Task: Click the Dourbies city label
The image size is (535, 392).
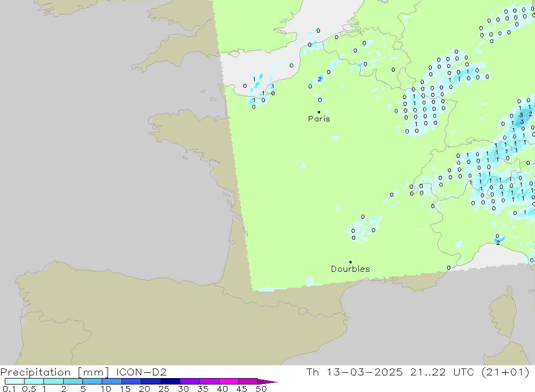Action: tap(350, 269)
